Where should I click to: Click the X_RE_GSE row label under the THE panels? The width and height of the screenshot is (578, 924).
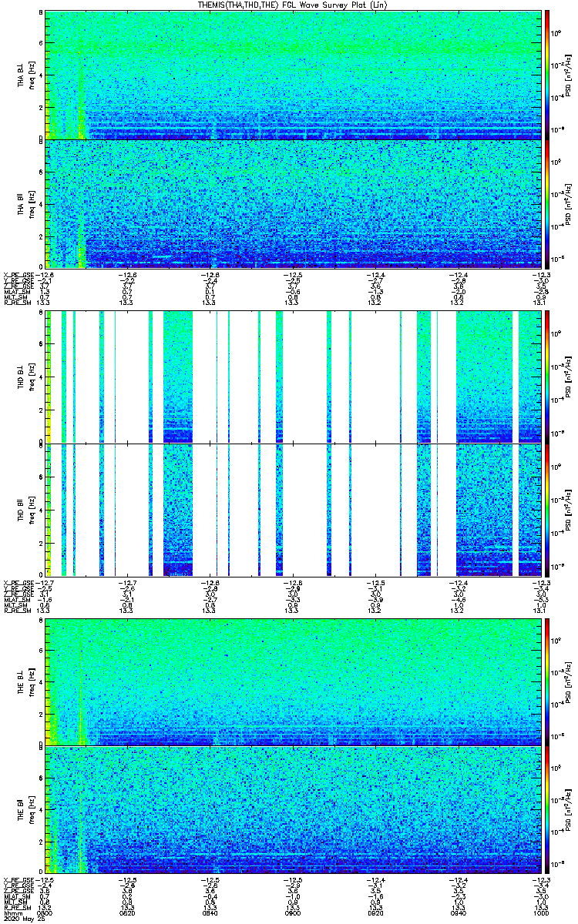(x=18, y=879)
